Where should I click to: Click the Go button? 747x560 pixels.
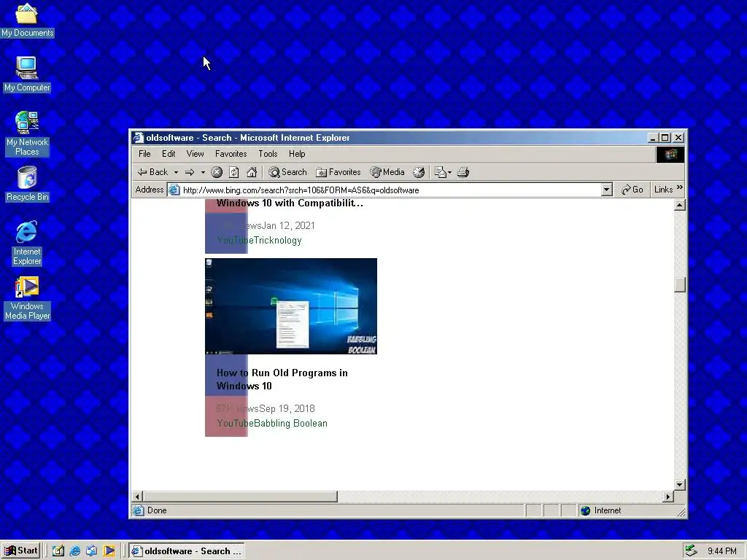click(x=632, y=190)
